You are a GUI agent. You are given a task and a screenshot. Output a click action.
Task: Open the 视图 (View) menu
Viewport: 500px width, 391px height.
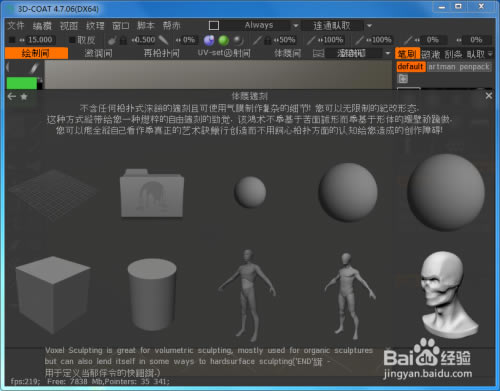point(69,26)
